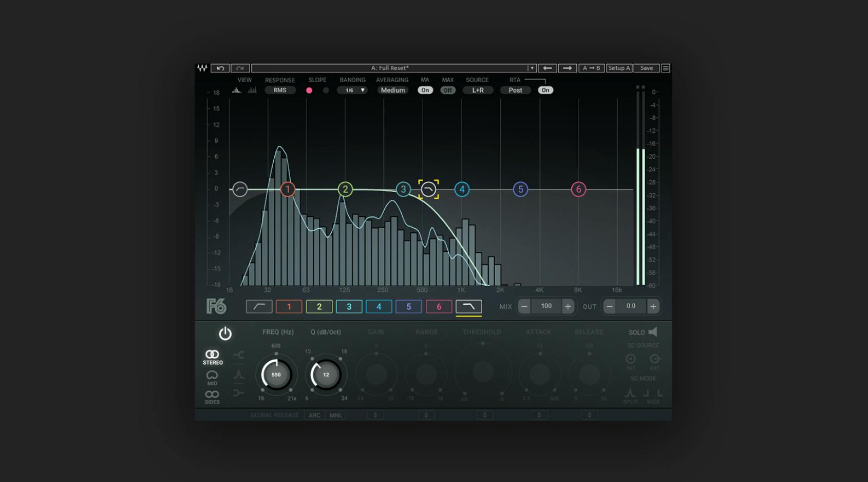The height and width of the screenshot is (482, 868).
Task: Change Source L+R setting
Action: tap(478, 90)
